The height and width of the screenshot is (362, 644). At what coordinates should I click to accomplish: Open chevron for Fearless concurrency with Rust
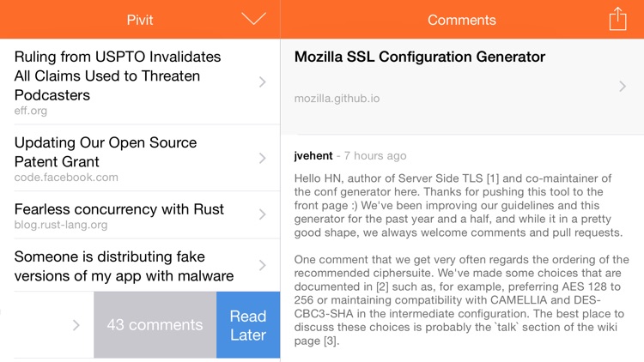click(x=262, y=216)
